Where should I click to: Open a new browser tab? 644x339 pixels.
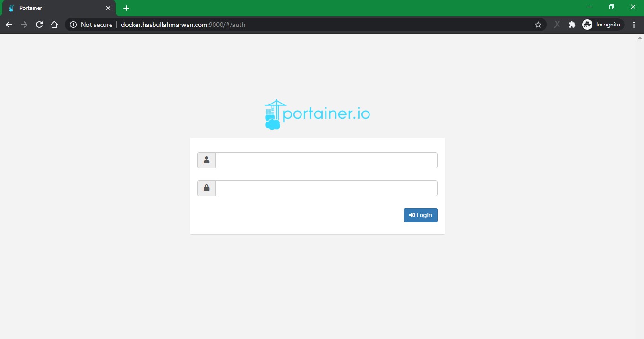pyautogui.click(x=126, y=8)
